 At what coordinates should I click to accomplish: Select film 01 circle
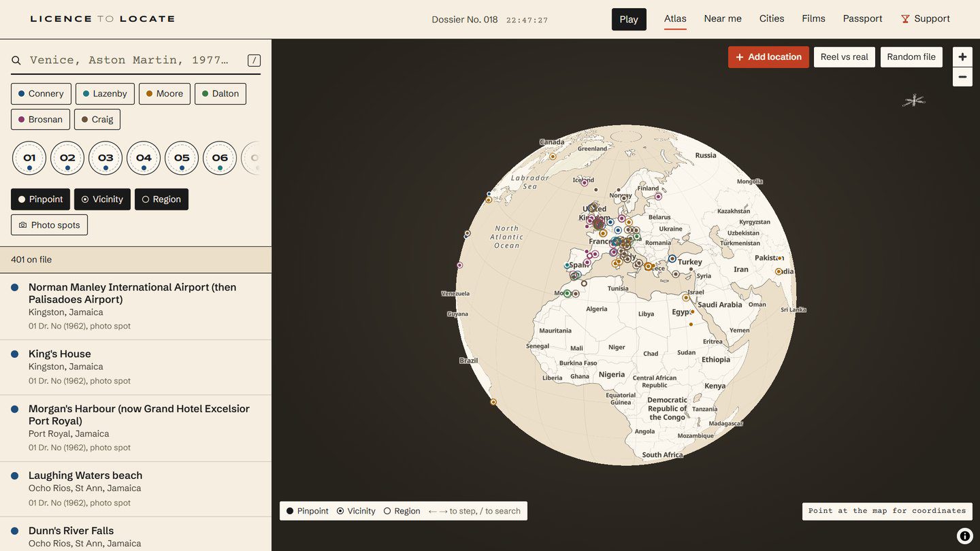[29, 158]
